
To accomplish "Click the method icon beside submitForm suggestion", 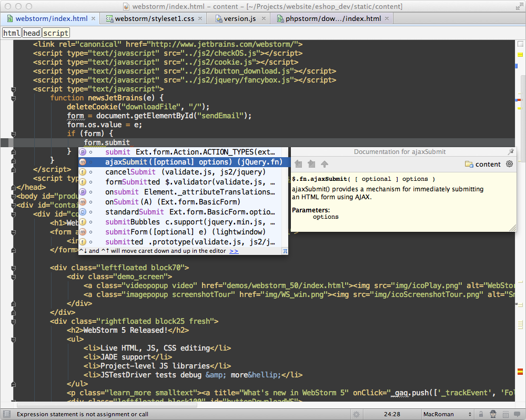I will (x=83, y=232).
